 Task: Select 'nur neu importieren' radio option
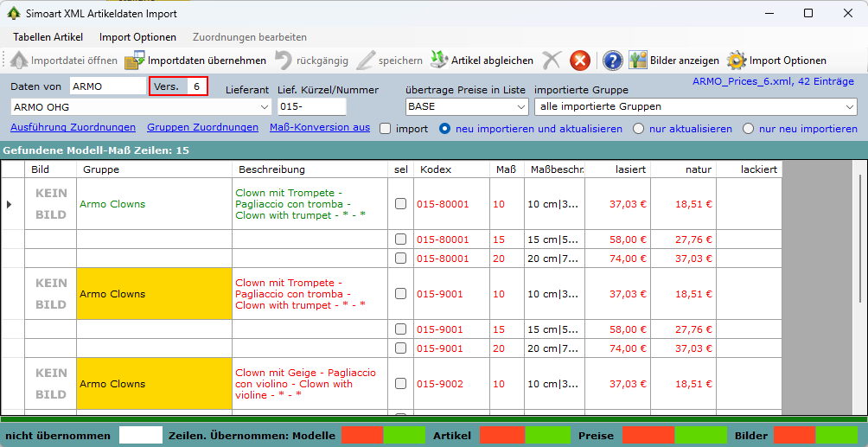coord(748,129)
